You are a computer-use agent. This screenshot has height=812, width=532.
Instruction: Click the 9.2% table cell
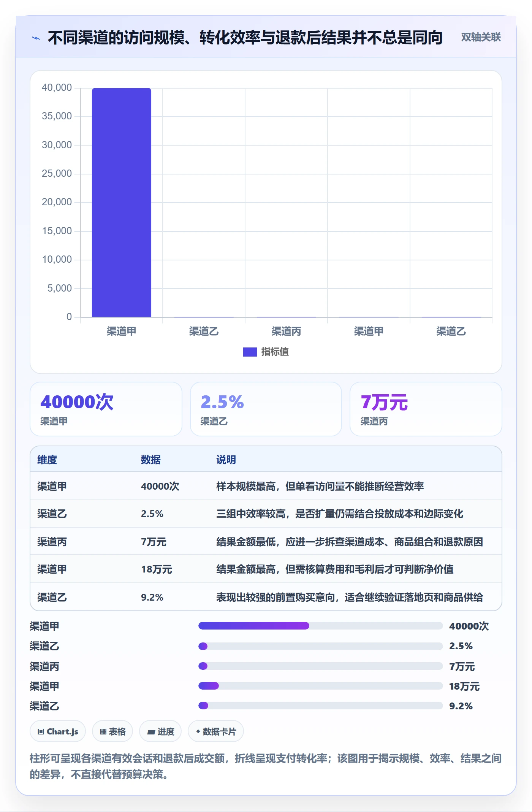152,597
